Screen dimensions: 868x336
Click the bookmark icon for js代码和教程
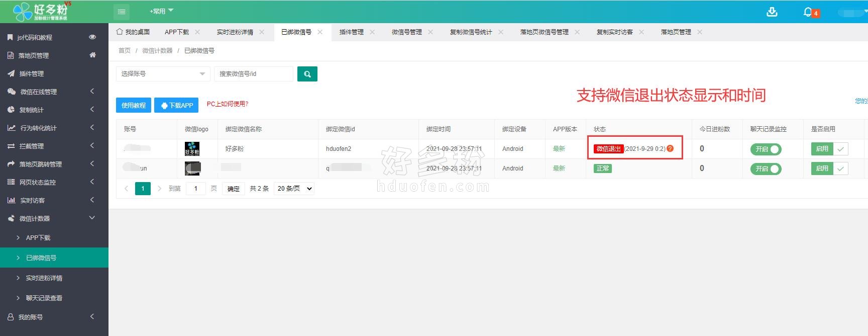[x=10, y=37]
